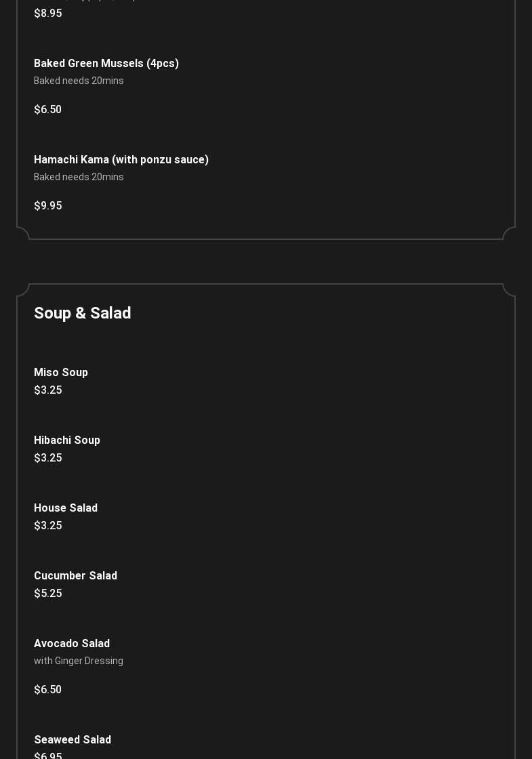Click the 'with Ginger Dressing' description text
The width and height of the screenshot is (532, 759).
(79, 661)
